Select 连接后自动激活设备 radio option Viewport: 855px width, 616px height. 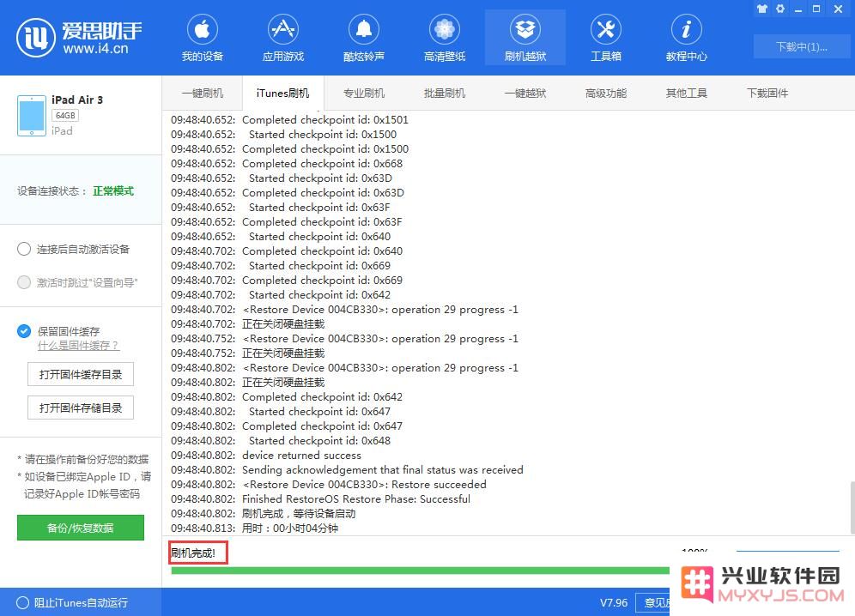[24, 249]
